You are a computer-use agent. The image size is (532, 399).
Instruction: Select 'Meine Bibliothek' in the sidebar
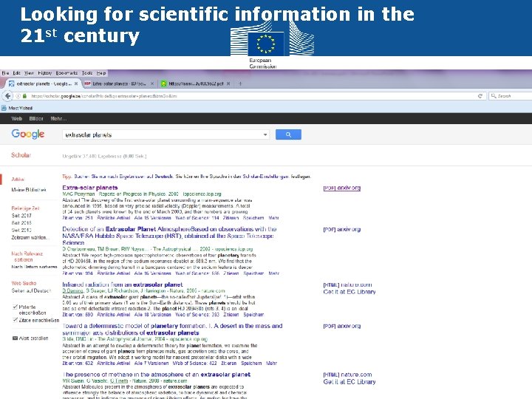coord(29,190)
